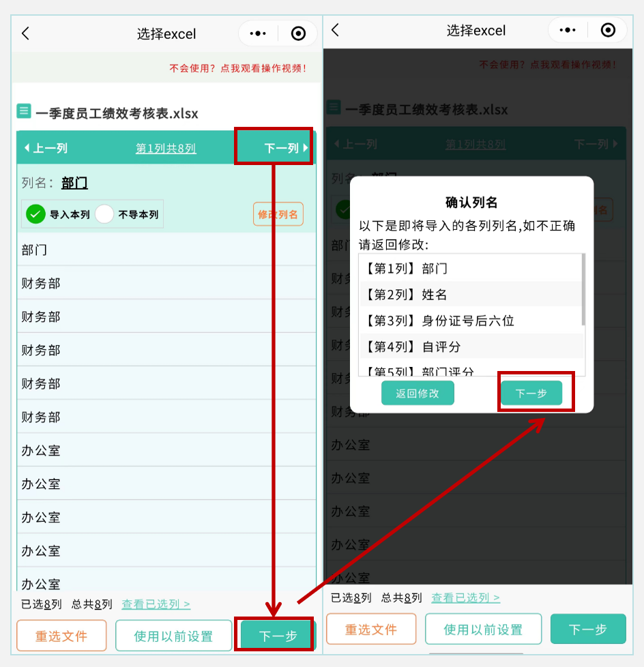Click 重选文件 button on right screen
Screen dimensions: 644x667
coord(370,629)
